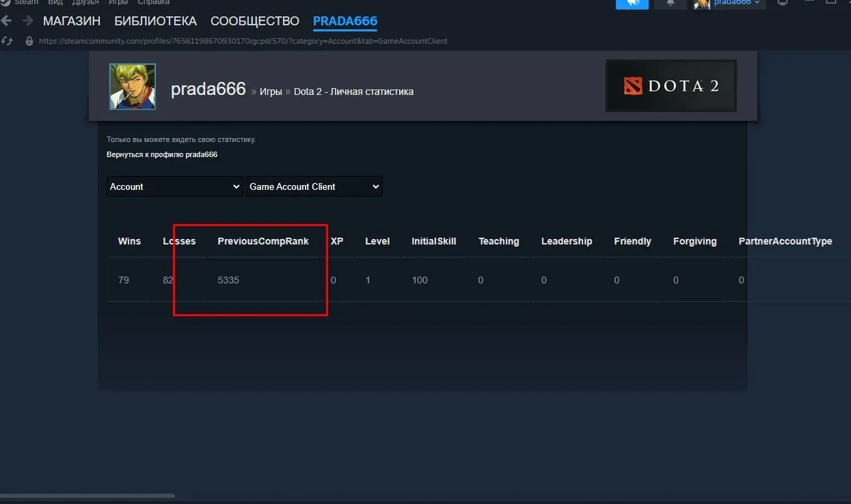Click the Dota 2 logo banner
The height and width of the screenshot is (504, 851).
point(671,86)
